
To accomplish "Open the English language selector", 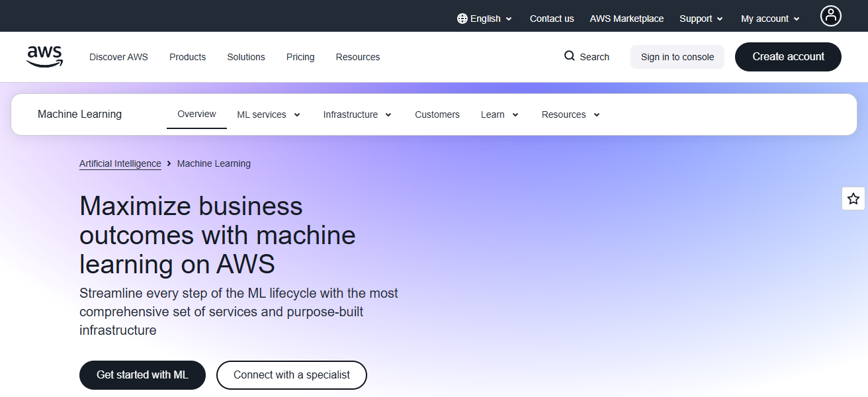I will tap(485, 18).
